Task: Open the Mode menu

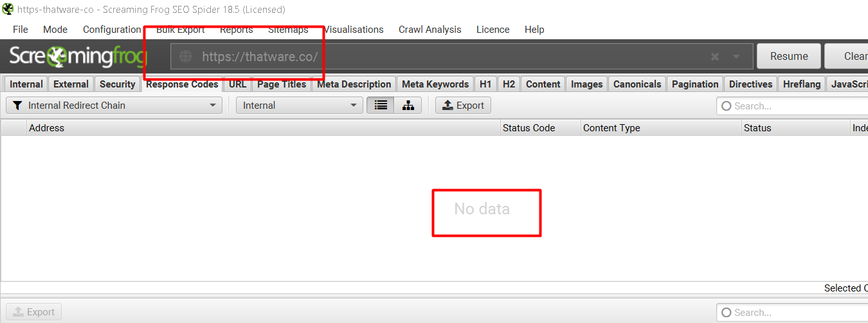Action: pyautogui.click(x=55, y=30)
